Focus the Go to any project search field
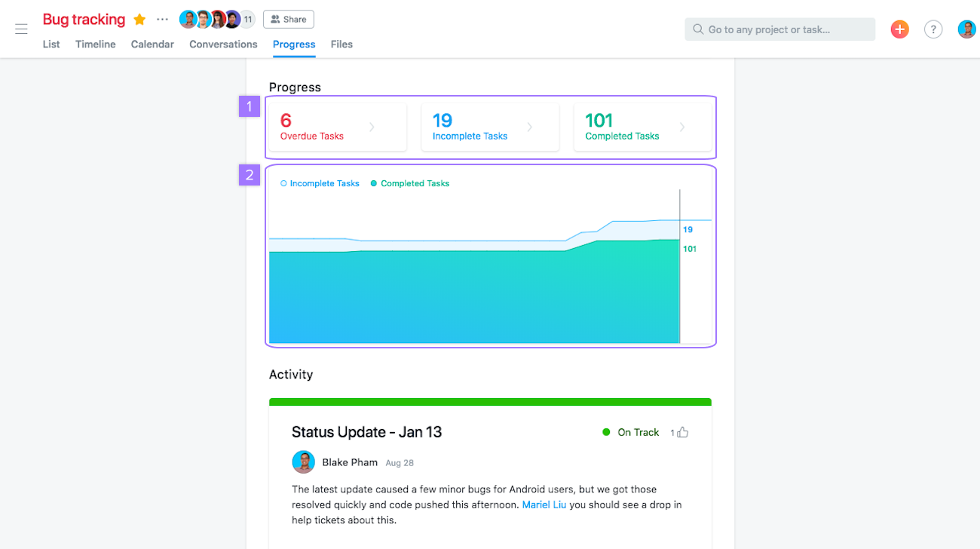This screenshot has height=549, width=980. click(x=780, y=29)
